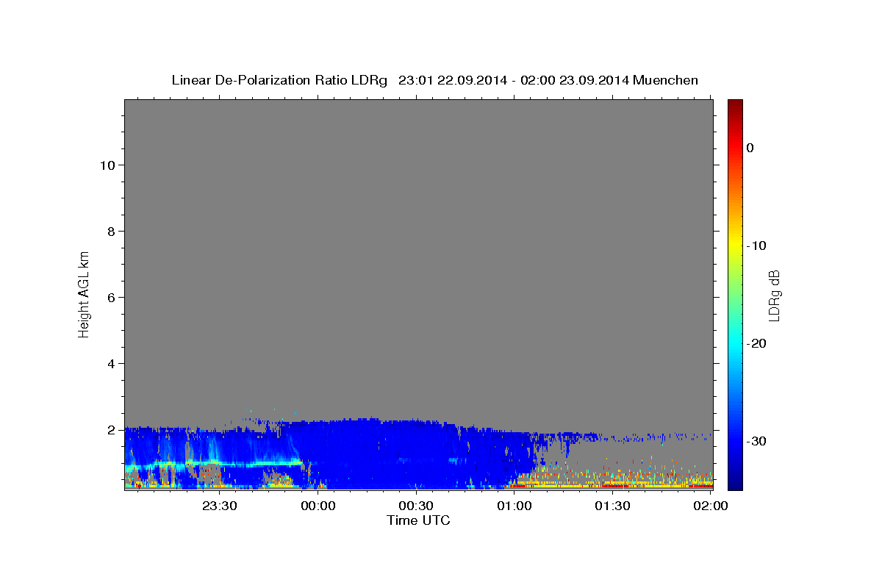Click the height tick label '4'
This screenshot has width=882, height=588.
(x=110, y=363)
